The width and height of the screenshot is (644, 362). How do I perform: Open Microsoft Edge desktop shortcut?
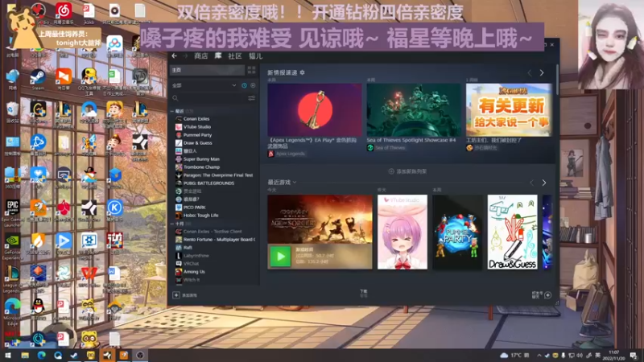click(12, 312)
